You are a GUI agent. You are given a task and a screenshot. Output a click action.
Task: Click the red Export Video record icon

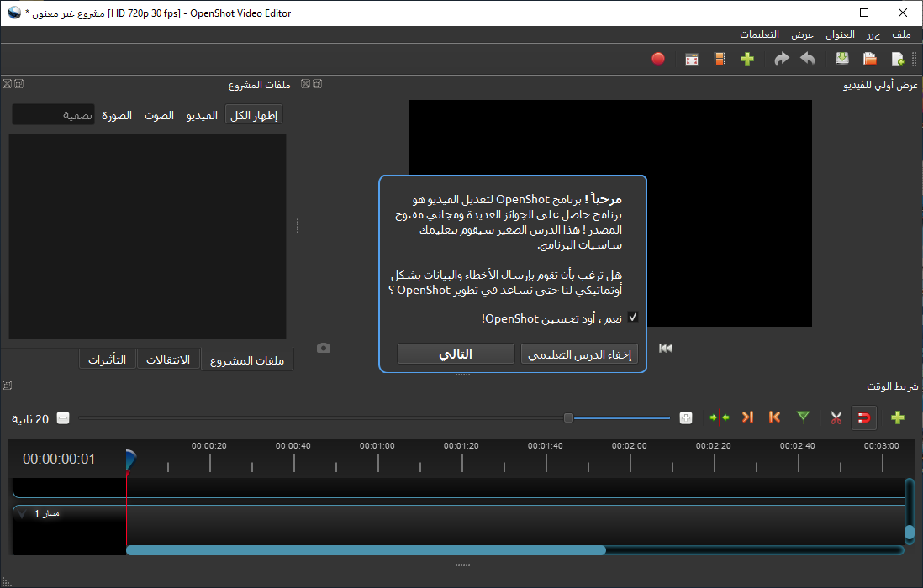click(x=658, y=59)
